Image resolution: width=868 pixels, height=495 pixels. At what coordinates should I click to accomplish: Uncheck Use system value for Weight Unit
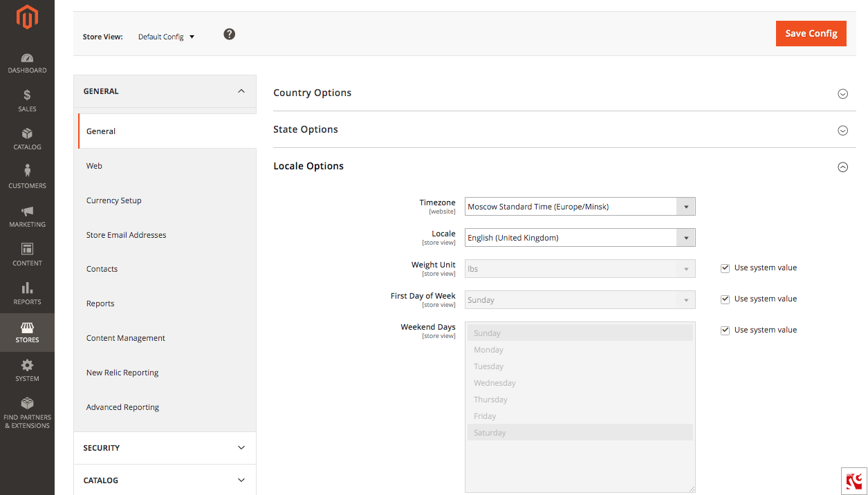tap(725, 268)
